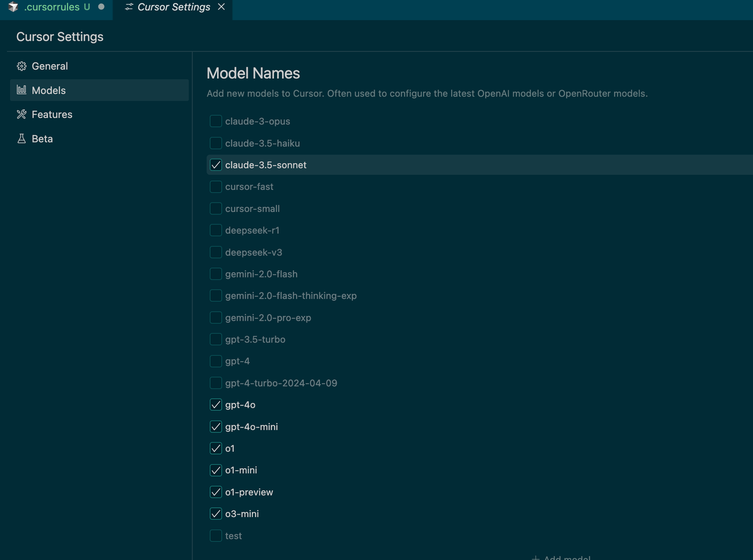
Task: Uncheck the gpt-4o-mini checkbox
Action: (216, 426)
